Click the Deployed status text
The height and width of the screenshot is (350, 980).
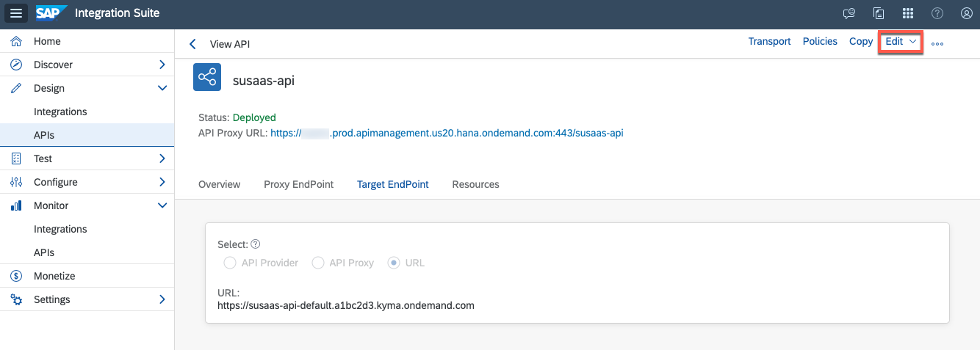254,117
